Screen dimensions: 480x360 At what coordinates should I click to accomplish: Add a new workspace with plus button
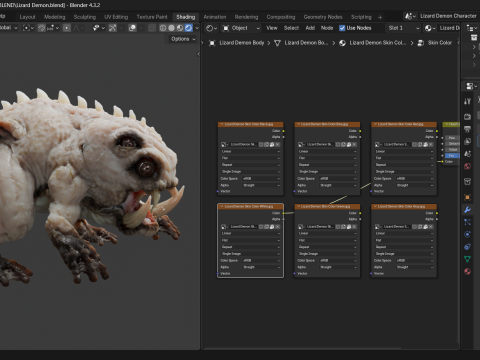tap(380, 17)
